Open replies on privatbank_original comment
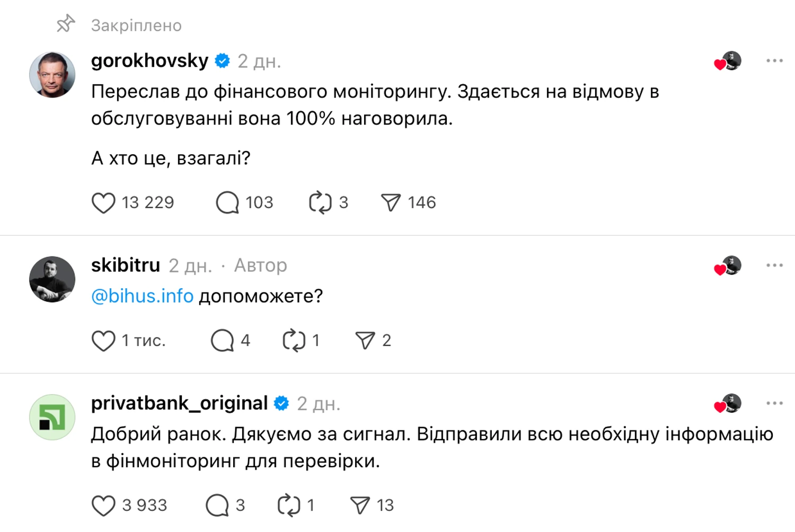This screenshot has height=532, width=795. [217, 506]
